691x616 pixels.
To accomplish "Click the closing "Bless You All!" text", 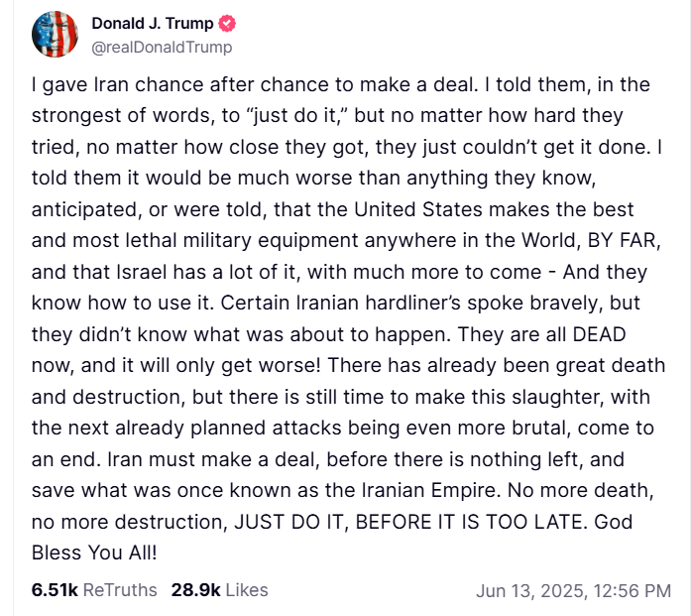I will [x=94, y=553].
